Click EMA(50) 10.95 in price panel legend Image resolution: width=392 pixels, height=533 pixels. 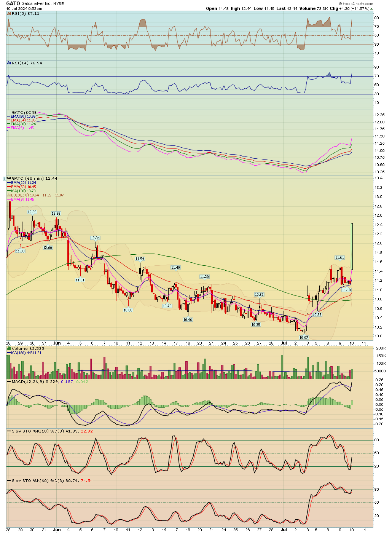coord(23,187)
